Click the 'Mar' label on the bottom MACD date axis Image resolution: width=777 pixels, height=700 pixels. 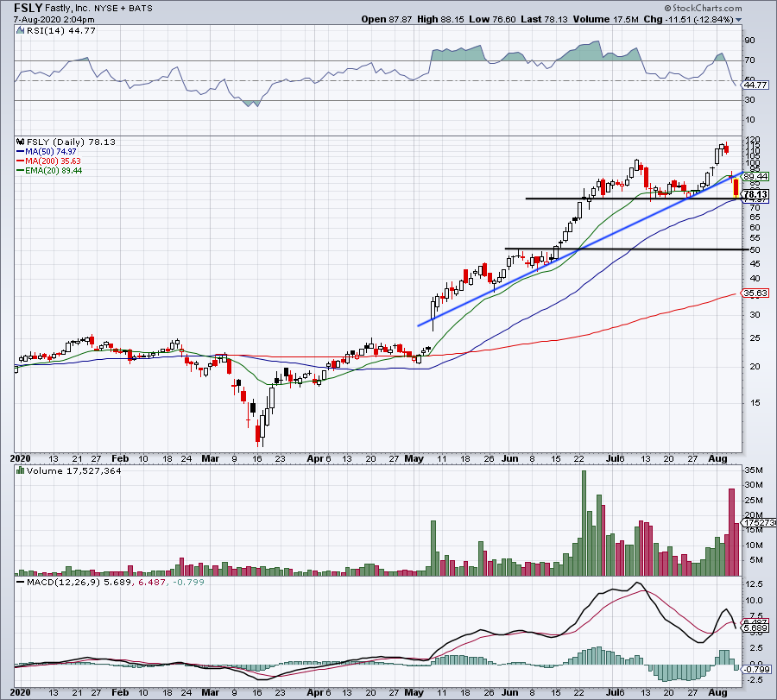(x=210, y=692)
